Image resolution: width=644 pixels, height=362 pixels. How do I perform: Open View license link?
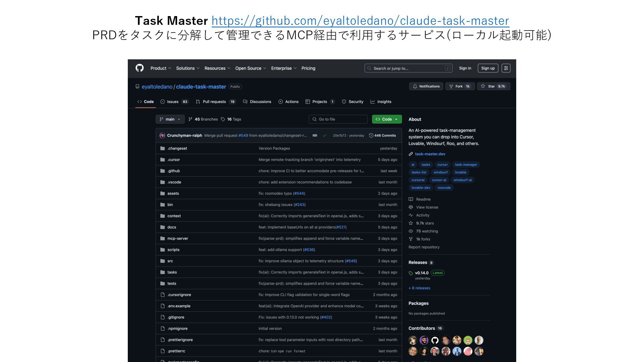coord(423,207)
